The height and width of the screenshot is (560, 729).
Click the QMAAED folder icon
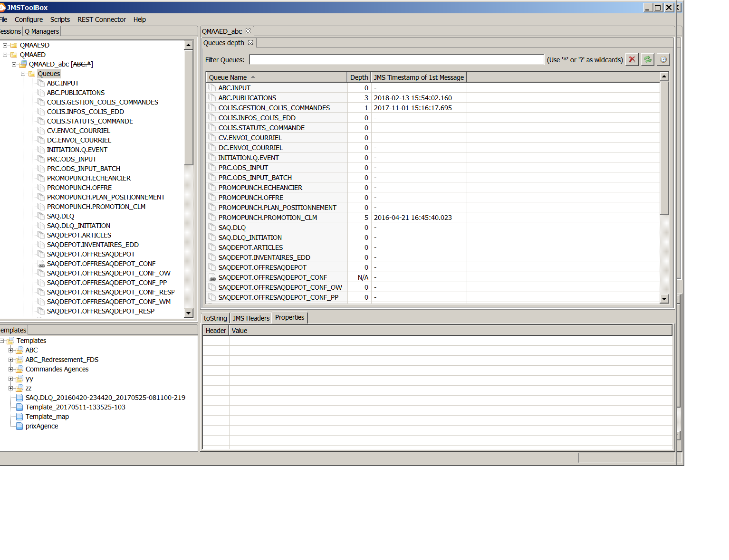coord(14,55)
